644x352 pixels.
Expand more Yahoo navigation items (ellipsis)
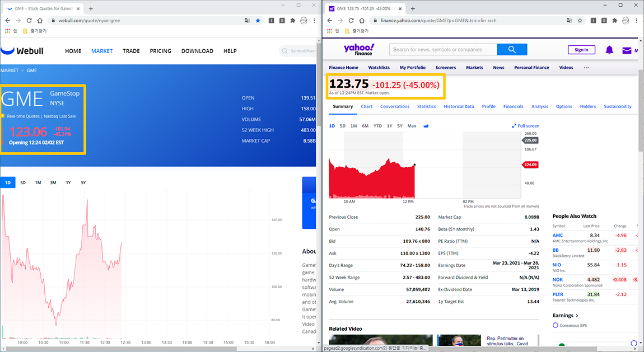click(586, 68)
